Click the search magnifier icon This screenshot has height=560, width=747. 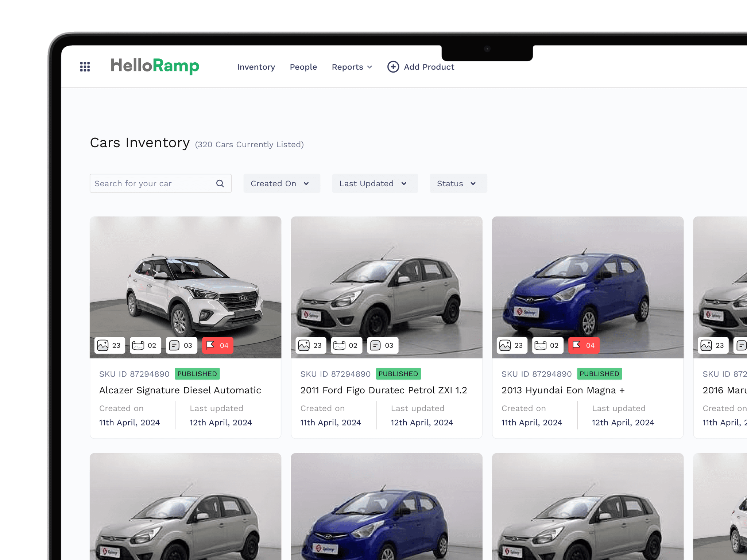(220, 183)
